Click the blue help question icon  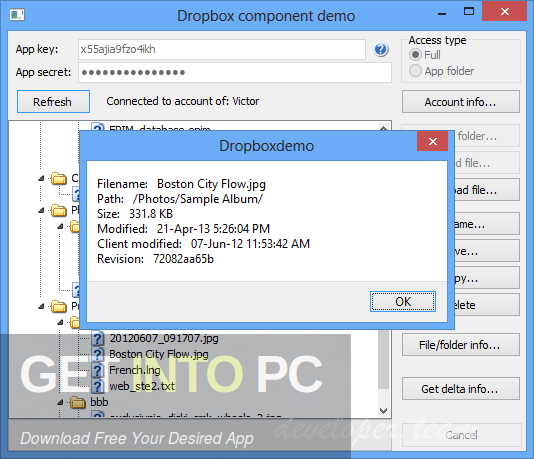point(381,50)
